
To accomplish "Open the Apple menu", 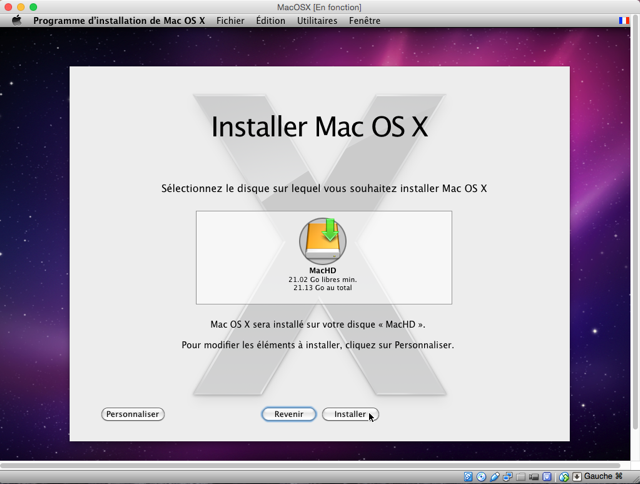I will (x=17, y=20).
